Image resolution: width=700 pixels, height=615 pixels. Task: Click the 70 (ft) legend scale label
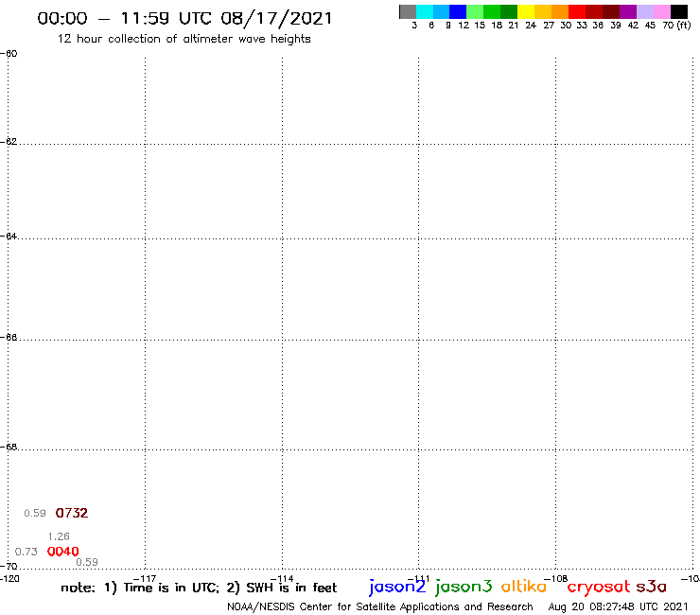pyautogui.click(x=676, y=26)
